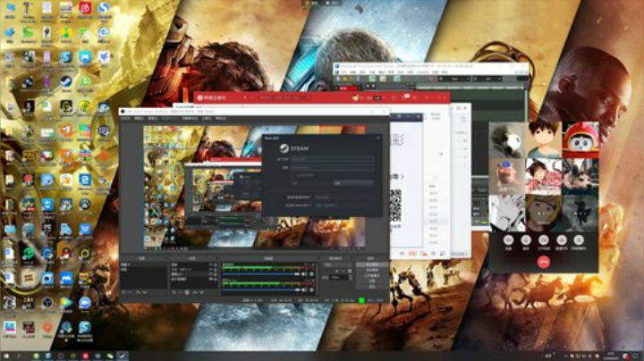Add a new scene with the Scenes plus icon

pos(124,292)
